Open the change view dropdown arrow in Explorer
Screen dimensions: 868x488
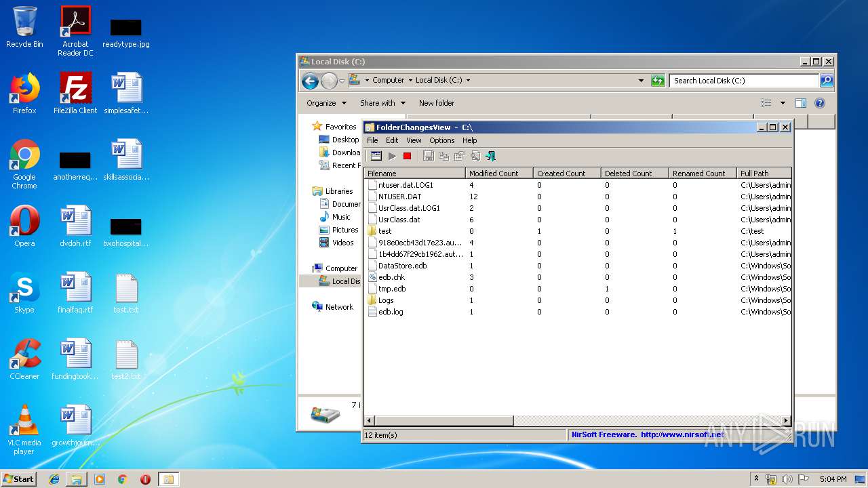tap(783, 103)
